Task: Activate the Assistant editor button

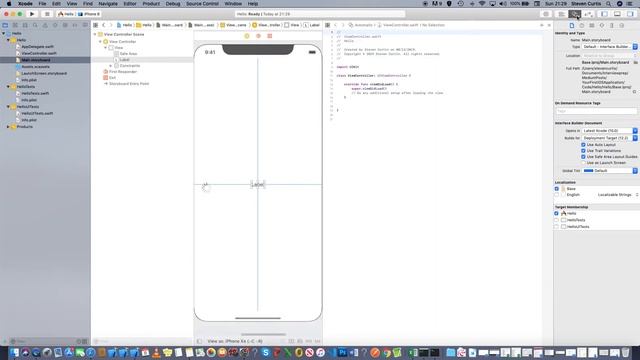Action: [575, 14]
